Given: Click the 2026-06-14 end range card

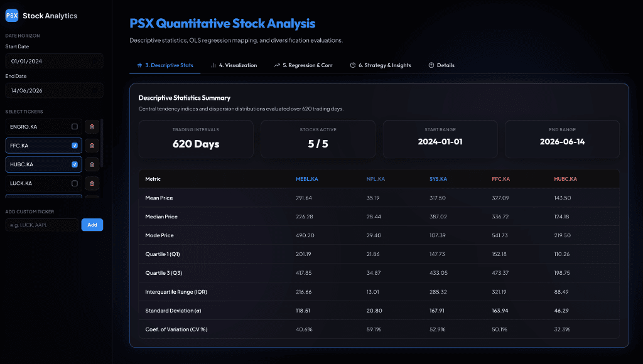Looking at the screenshot, I should point(562,139).
